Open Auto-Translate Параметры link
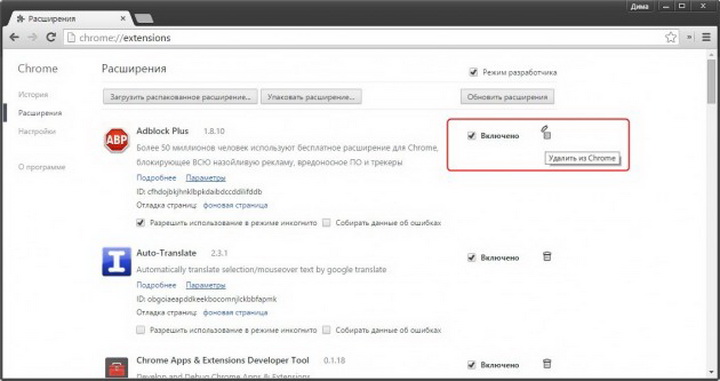 tap(205, 285)
